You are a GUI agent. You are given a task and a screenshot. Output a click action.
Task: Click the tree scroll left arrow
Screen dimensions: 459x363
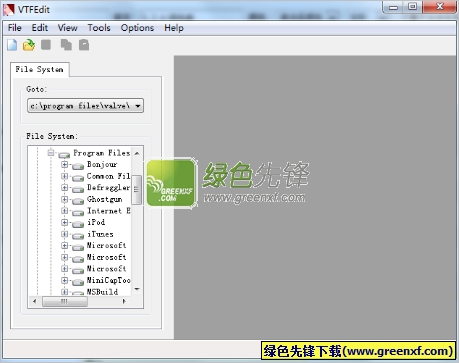[x=34, y=301]
